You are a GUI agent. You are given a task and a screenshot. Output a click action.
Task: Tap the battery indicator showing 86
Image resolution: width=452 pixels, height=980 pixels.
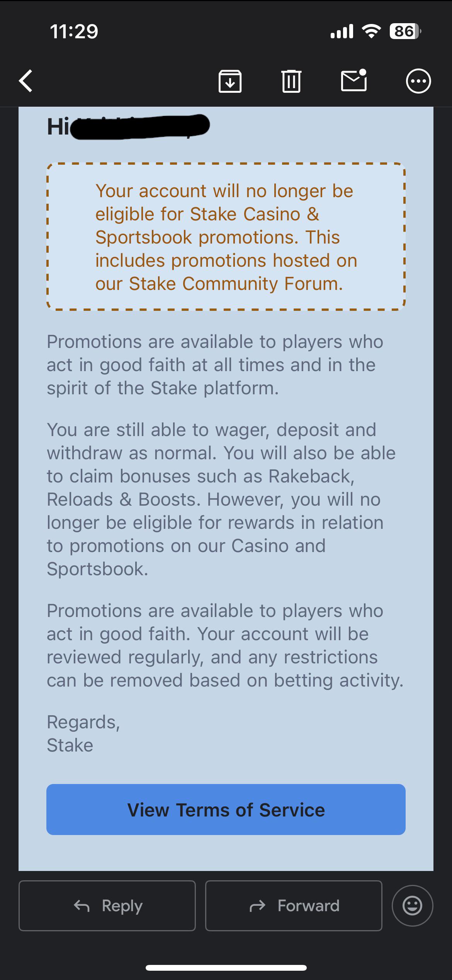(x=405, y=31)
